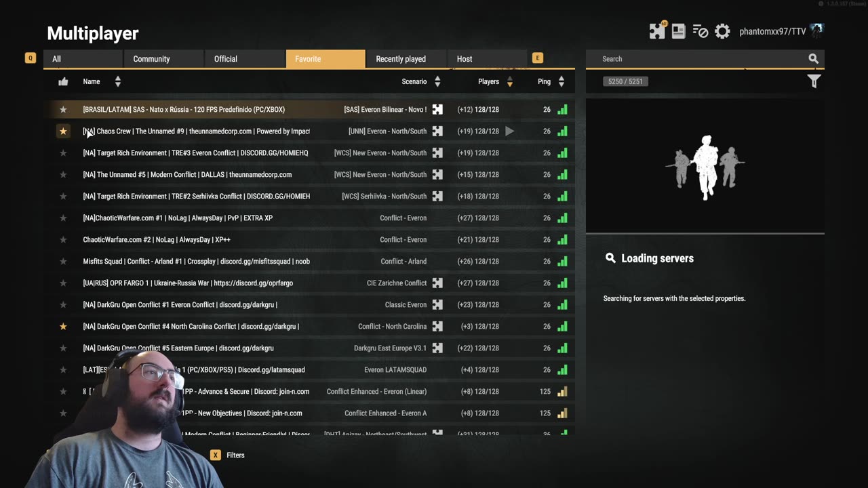Select the New Objectives Conflict Enhanced server

[x=309, y=413]
